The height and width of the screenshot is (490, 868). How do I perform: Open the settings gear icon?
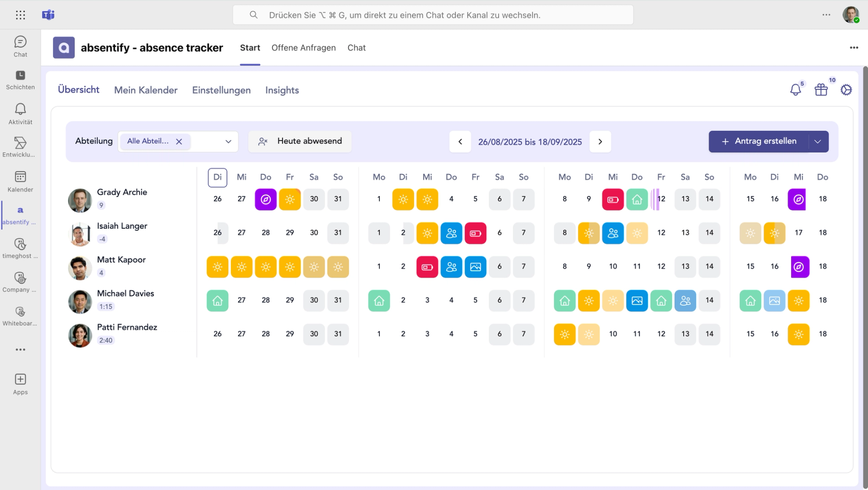click(846, 90)
